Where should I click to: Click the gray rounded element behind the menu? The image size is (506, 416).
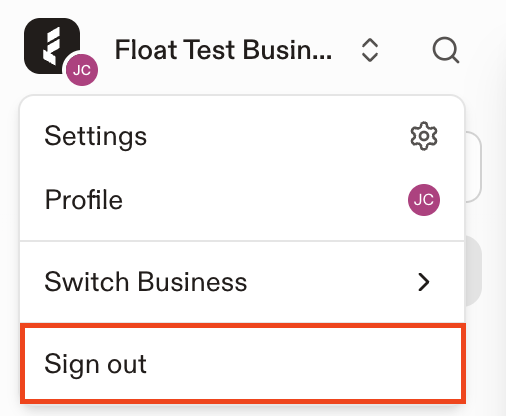tap(474, 271)
